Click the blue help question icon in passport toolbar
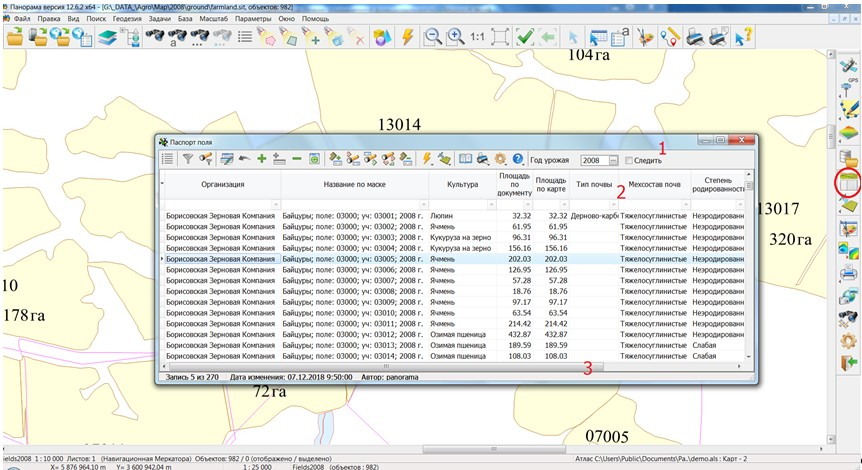 [x=518, y=159]
